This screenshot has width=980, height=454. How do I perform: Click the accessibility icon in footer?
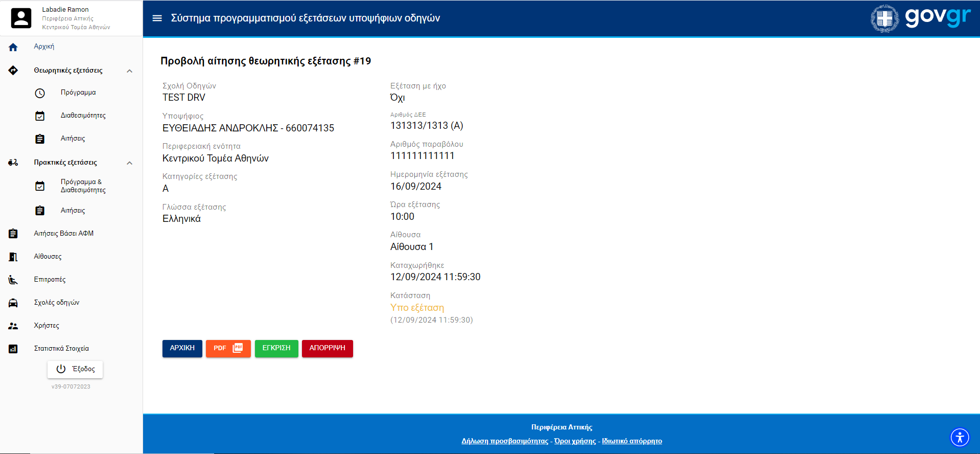pos(960,438)
